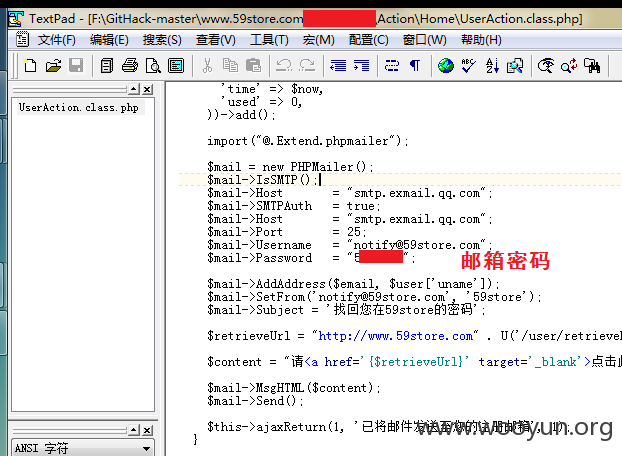Sort lines with the A-Z icon

(492, 65)
